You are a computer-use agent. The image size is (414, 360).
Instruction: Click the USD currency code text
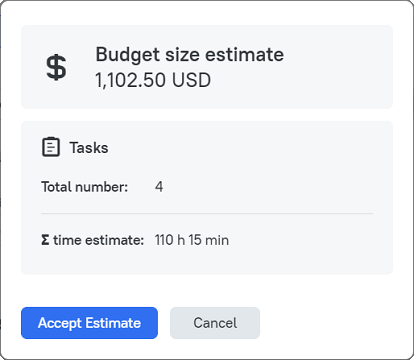tap(191, 80)
